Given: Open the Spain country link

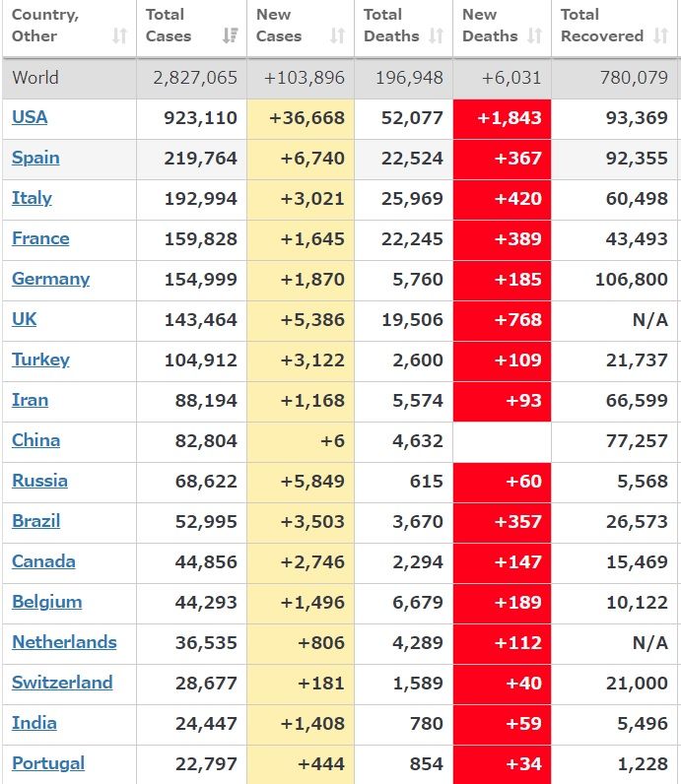Looking at the screenshot, I should pos(35,158).
